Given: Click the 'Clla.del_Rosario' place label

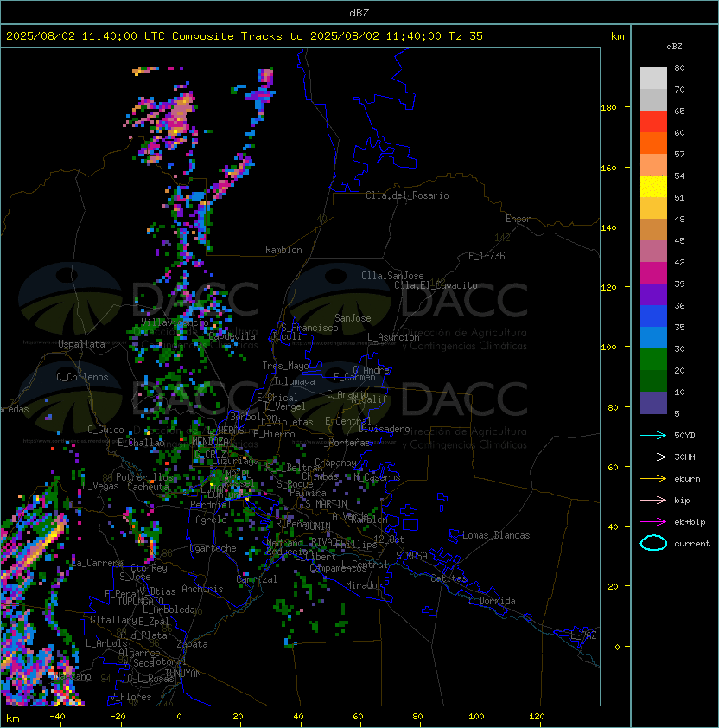Looking at the screenshot, I should point(407,195).
